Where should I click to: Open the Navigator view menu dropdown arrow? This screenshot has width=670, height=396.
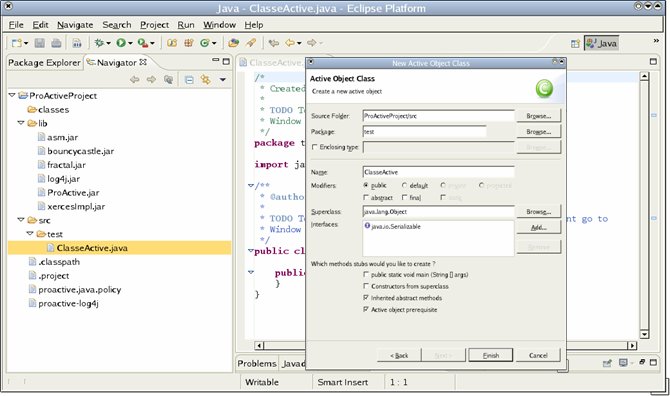click(x=223, y=79)
